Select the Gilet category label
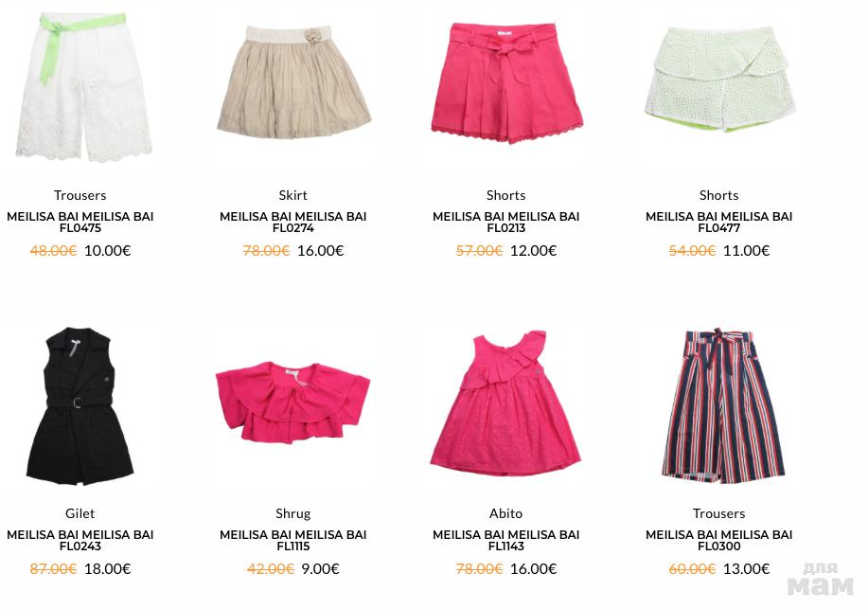The image size is (868, 609). pyautogui.click(x=80, y=513)
